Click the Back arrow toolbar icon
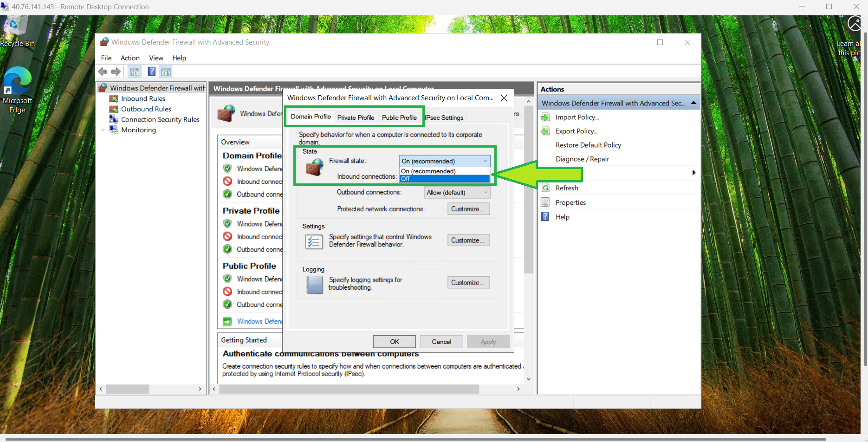 tap(103, 71)
